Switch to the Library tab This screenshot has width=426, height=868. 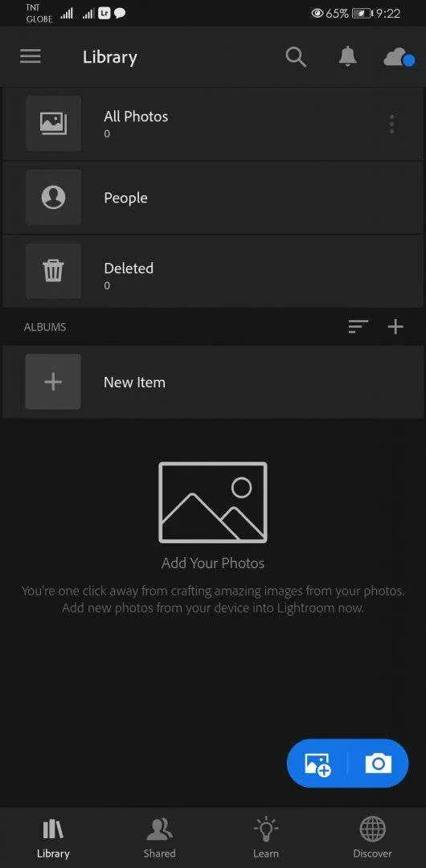(53, 838)
